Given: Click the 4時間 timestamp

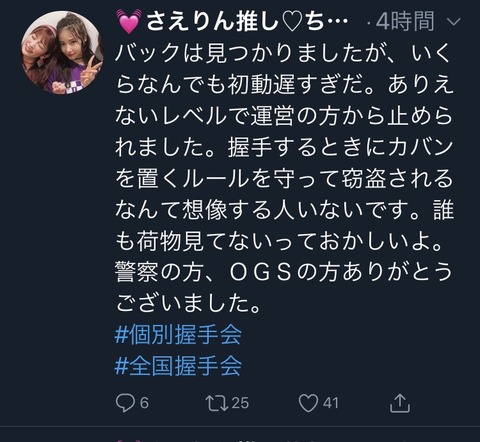Looking at the screenshot, I should pos(405,22).
